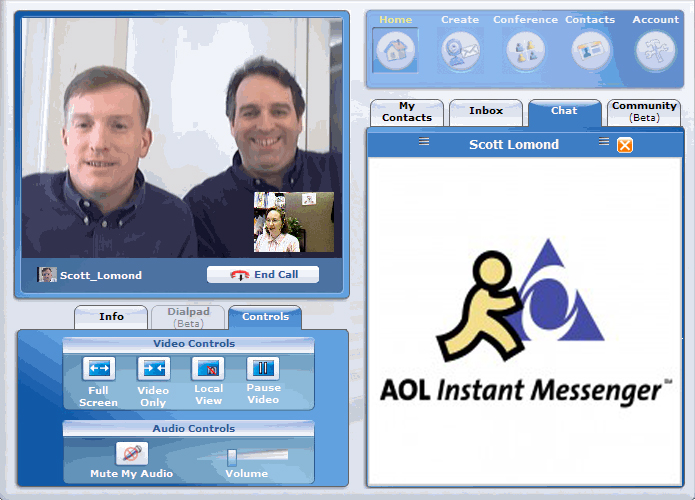Click the Scott Lomond chat title
The image size is (695, 500).
click(x=514, y=145)
